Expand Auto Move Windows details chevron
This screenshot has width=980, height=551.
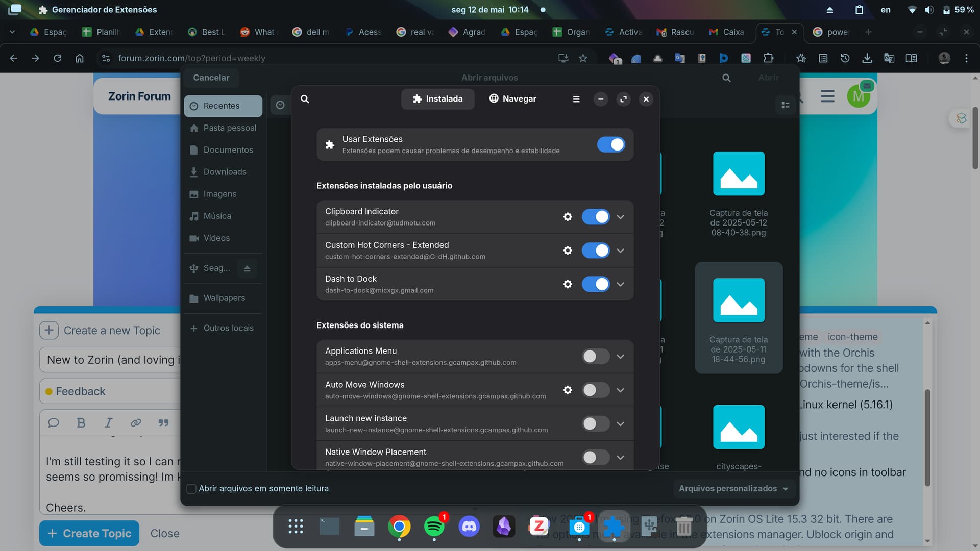tap(620, 390)
